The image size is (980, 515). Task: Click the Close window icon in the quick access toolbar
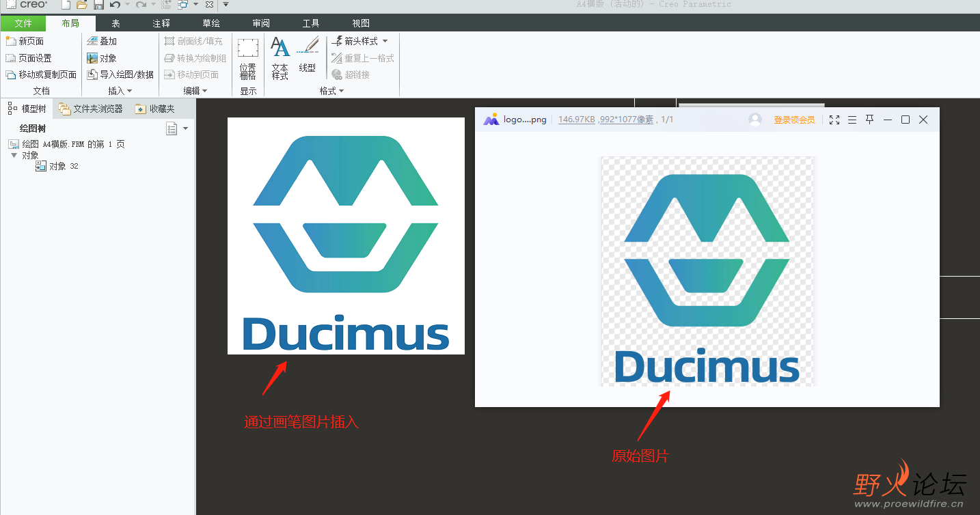tap(209, 5)
